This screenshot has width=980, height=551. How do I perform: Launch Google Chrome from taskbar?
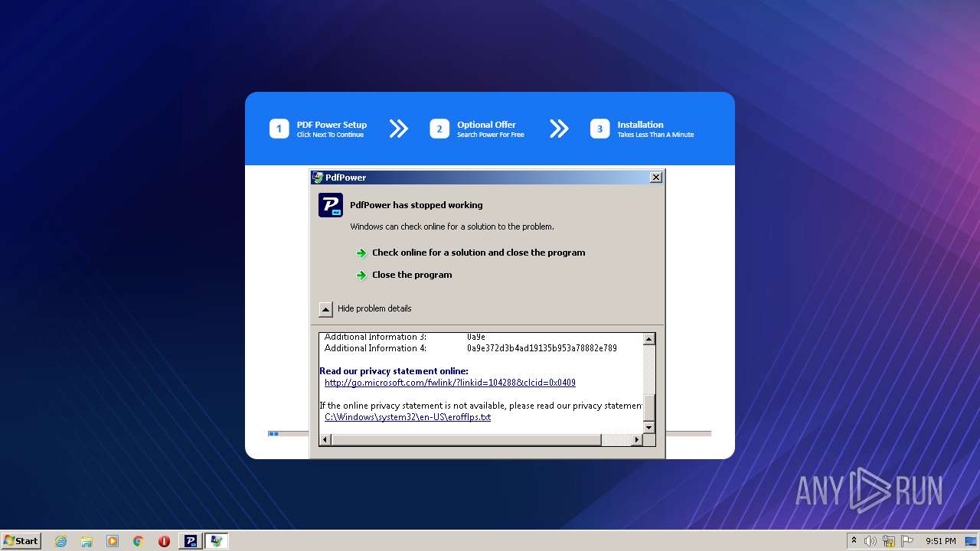pos(139,541)
